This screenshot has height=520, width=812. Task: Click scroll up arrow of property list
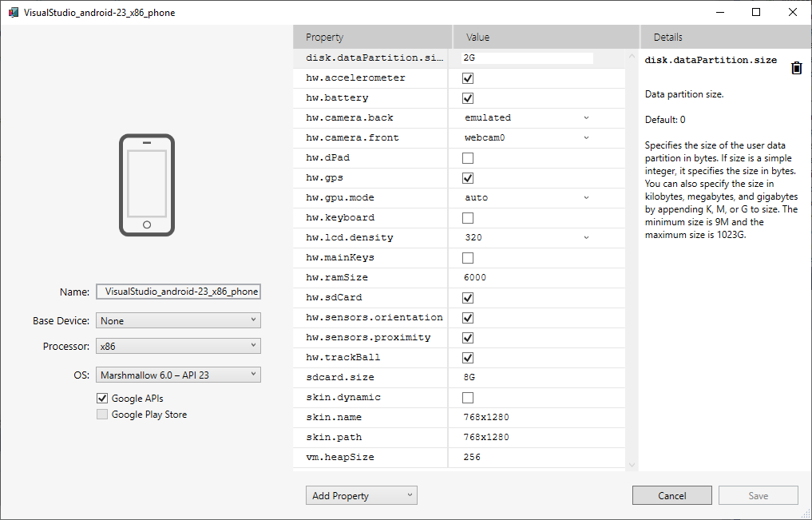(632, 57)
